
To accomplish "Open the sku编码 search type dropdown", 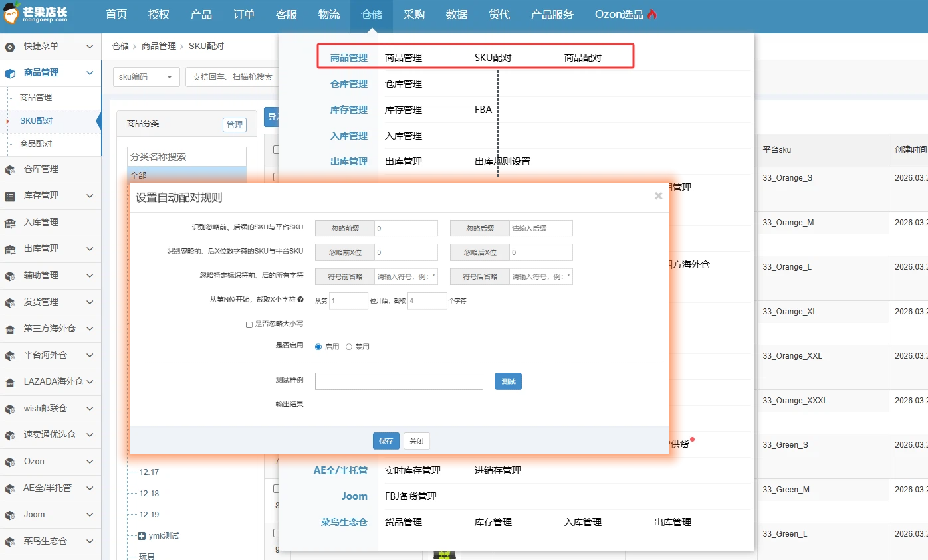I will click(146, 77).
